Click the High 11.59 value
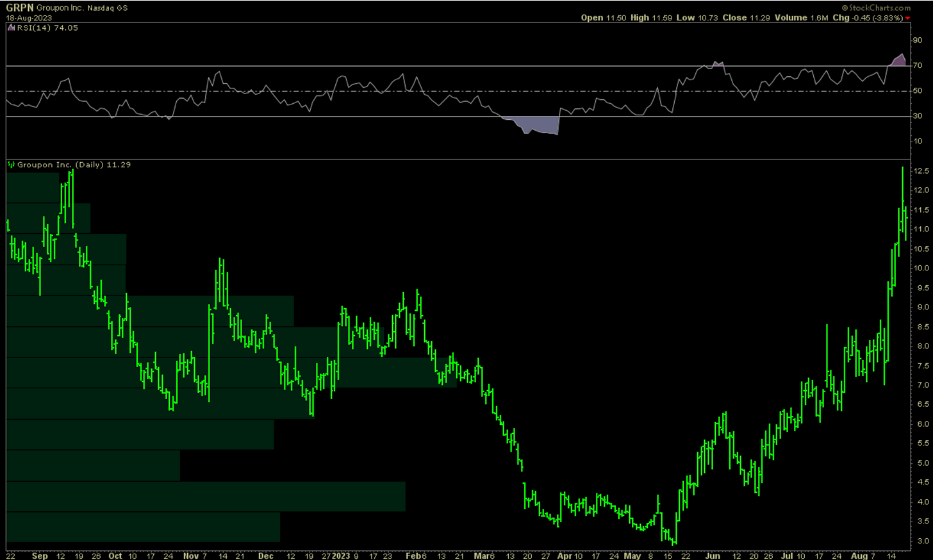933x560 pixels. point(651,18)
